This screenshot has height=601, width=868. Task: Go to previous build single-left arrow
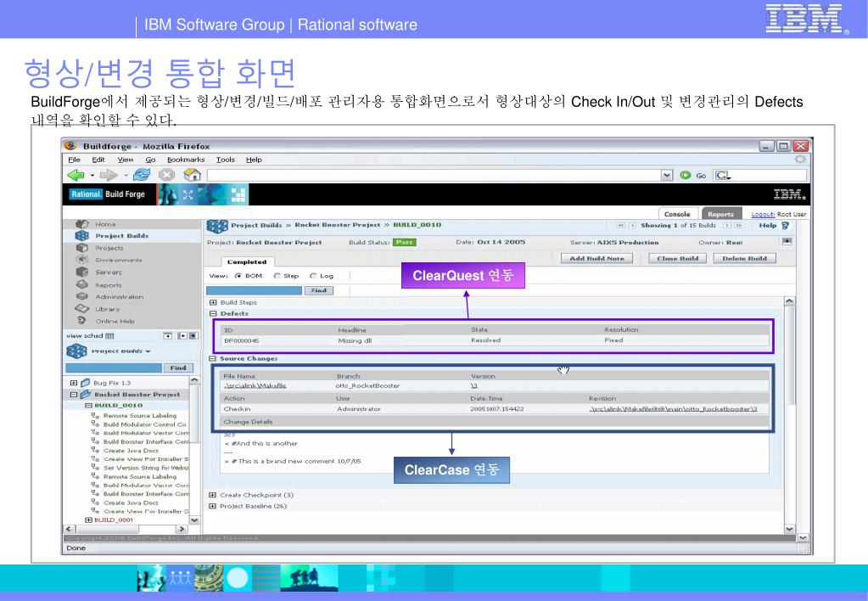click(632, 226)
